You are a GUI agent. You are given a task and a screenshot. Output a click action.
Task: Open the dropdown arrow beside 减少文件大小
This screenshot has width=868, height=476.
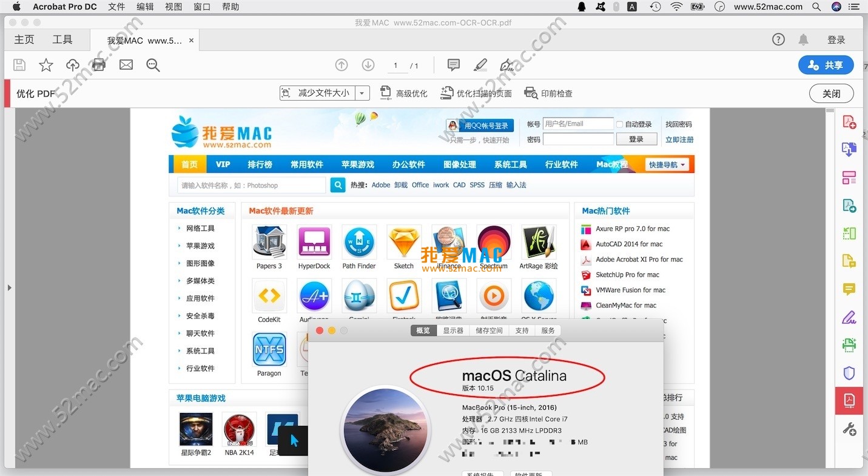coord(362,93)
